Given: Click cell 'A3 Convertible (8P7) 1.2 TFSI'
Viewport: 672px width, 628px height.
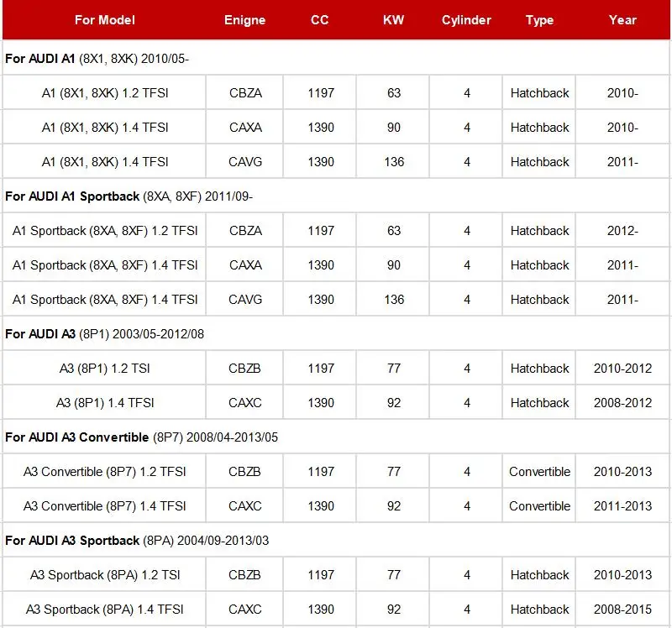Looking at the screenshot, I should point(104,472).
